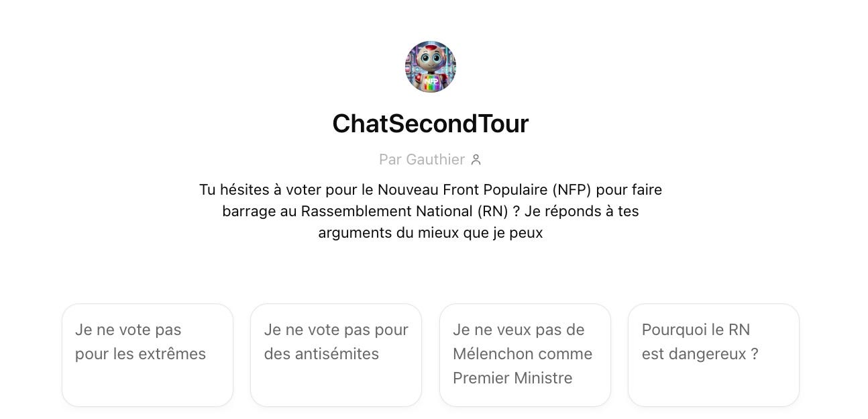Click the name Gauthier under the title
Viewport: 868px width, 419px height.
pyautogui.click(x=435, y=160)
